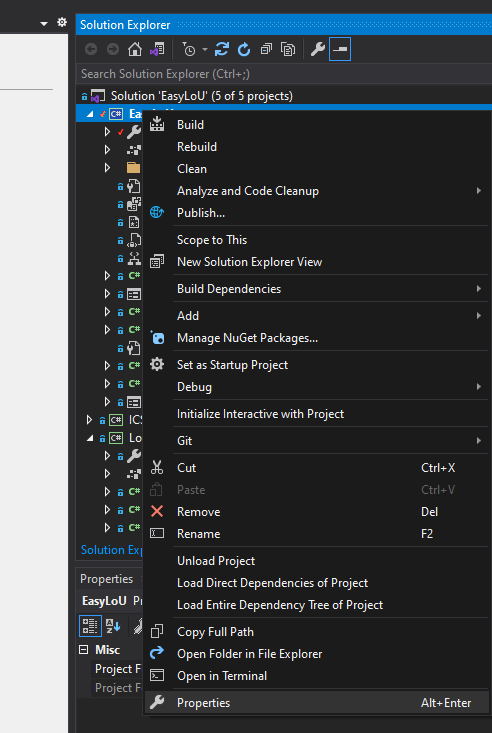The width and height of the screenshot is (492, 733).
Task: Toggle Alphabetical sort in Properties panel
Action: 113,626
